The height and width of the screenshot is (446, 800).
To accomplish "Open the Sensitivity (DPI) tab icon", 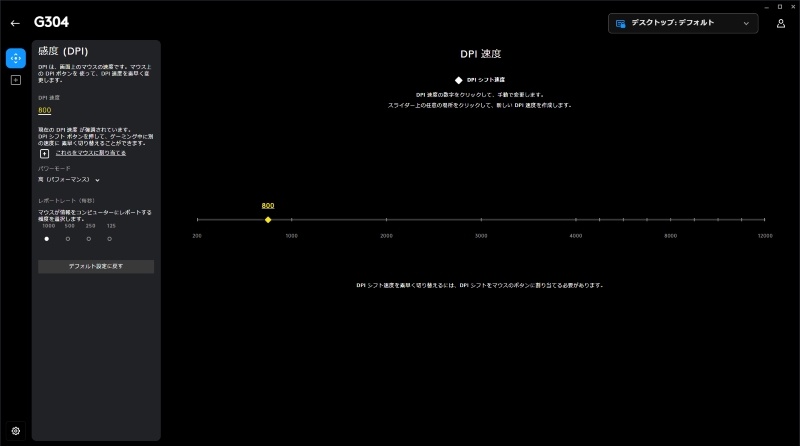I will (16, 58).
